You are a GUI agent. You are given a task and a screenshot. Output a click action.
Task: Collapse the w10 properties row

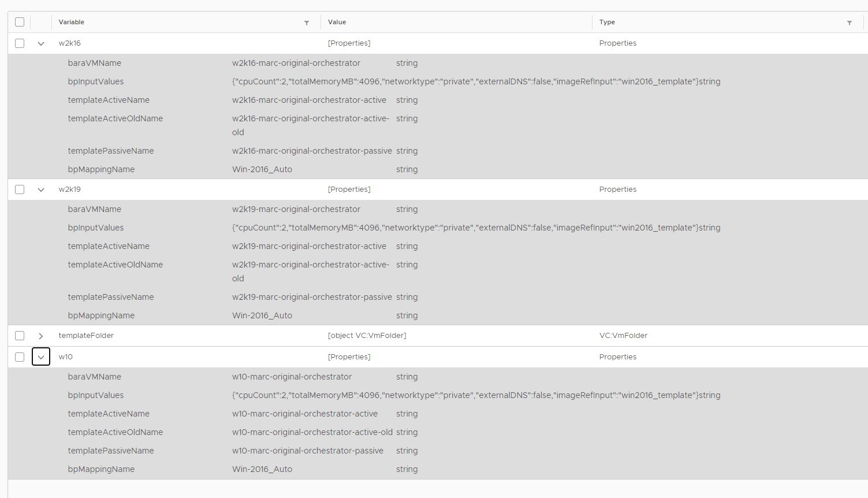tap(41, 357)
